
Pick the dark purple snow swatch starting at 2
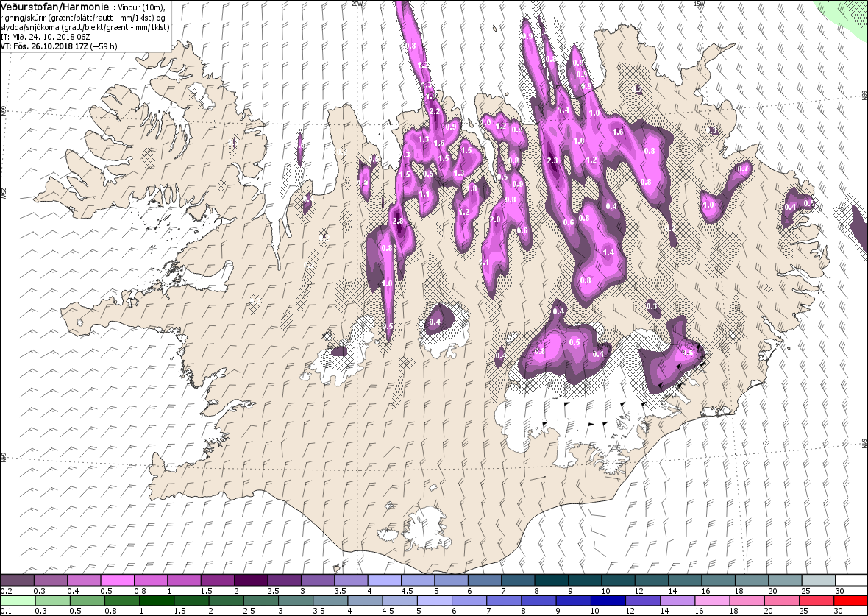tap(251, 580)
